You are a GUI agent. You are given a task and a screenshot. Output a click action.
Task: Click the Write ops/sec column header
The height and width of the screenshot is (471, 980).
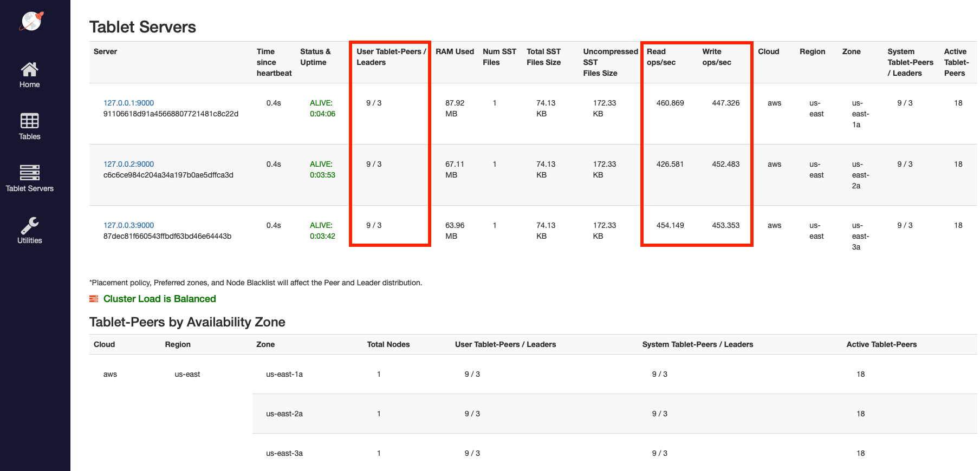[716, 57]
